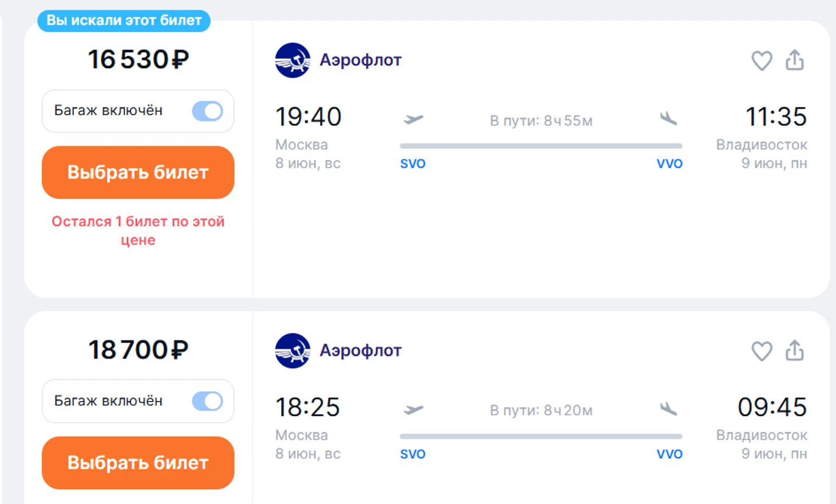Disable baggage included on the 18 700₽ ticket
The image size is (836, 504).
click(207, 401)
